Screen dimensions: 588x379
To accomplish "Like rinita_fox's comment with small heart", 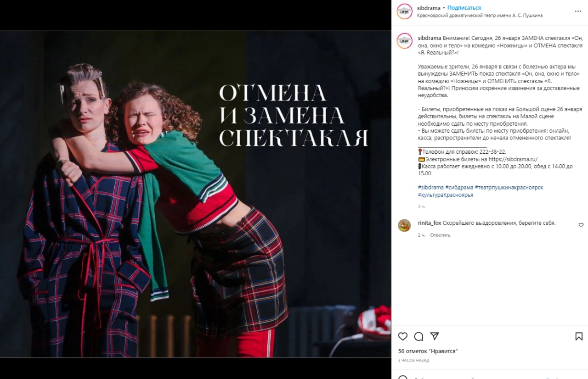I will (x=581, y=225).
